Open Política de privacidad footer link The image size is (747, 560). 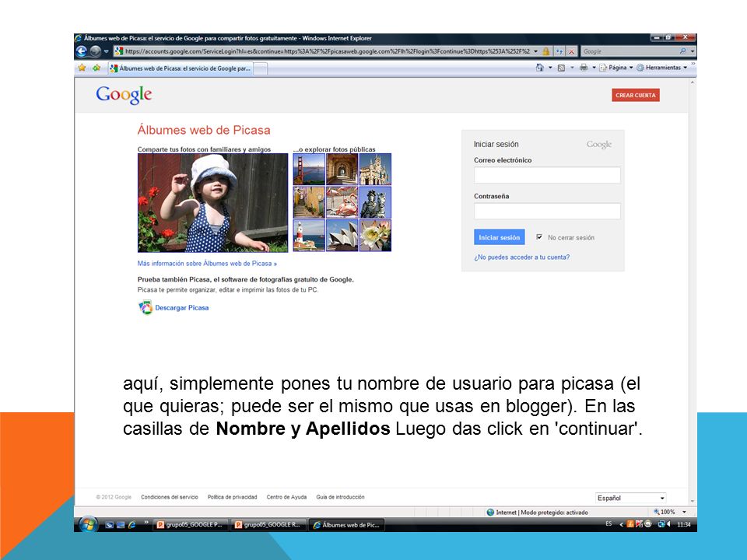tap(232, 497)
